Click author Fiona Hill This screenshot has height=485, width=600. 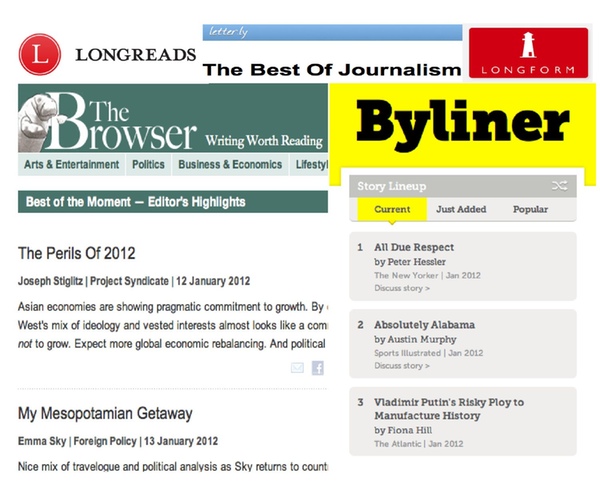tap(410, 430)
